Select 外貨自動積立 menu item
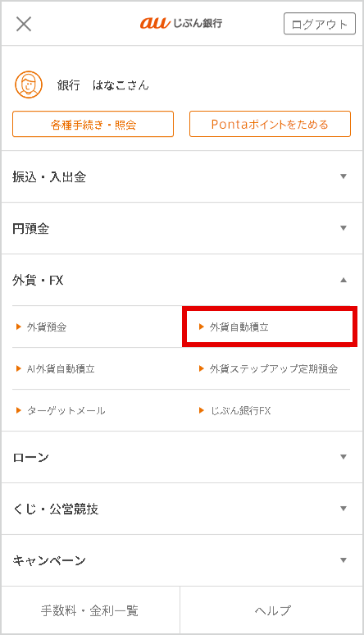364x635 pixels. pyautogui.click(x=270, y=327)
